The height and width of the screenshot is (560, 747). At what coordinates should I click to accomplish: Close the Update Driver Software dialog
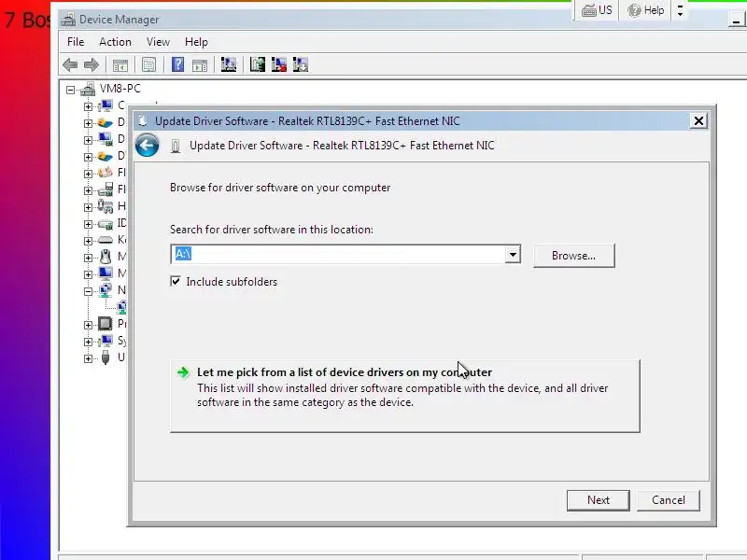(698, 121)
